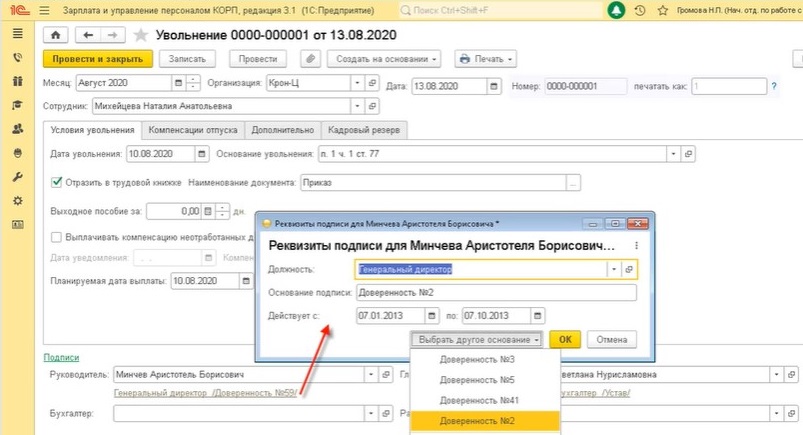
Task: Open the settings gear in left sidebar
Action: (x=17, y=201)
